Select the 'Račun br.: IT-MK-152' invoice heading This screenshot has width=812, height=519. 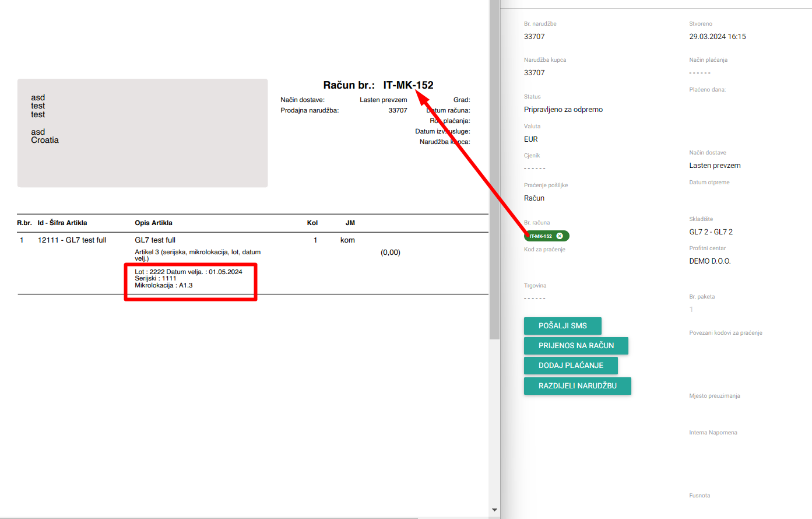pos(378,85)
